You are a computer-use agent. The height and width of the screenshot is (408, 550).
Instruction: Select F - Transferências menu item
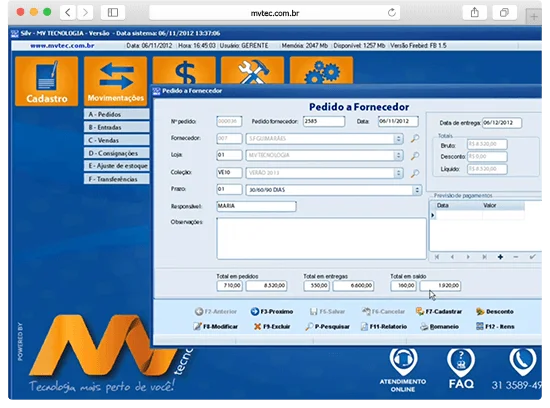click(116, 179)
